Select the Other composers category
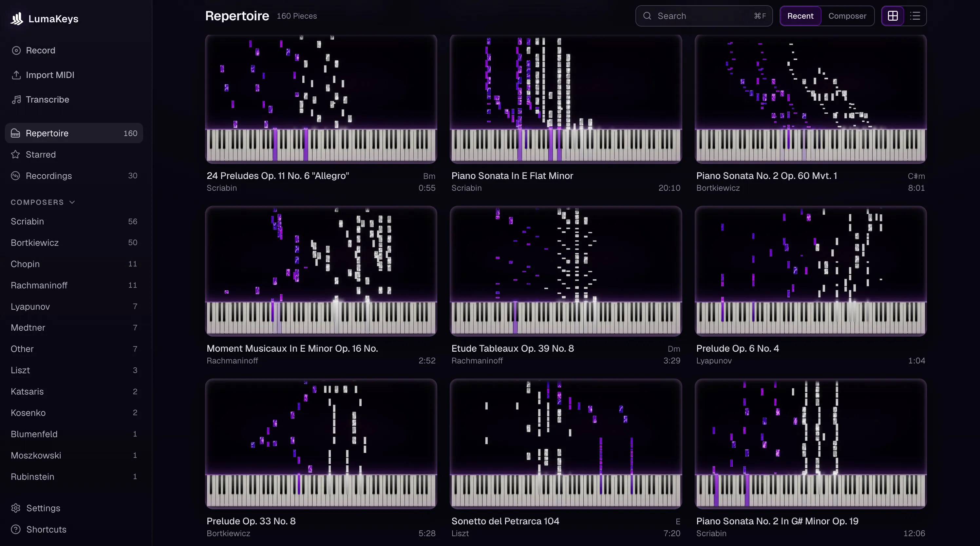The width and height of the screenshot is (980, 546). click(74, 349)
